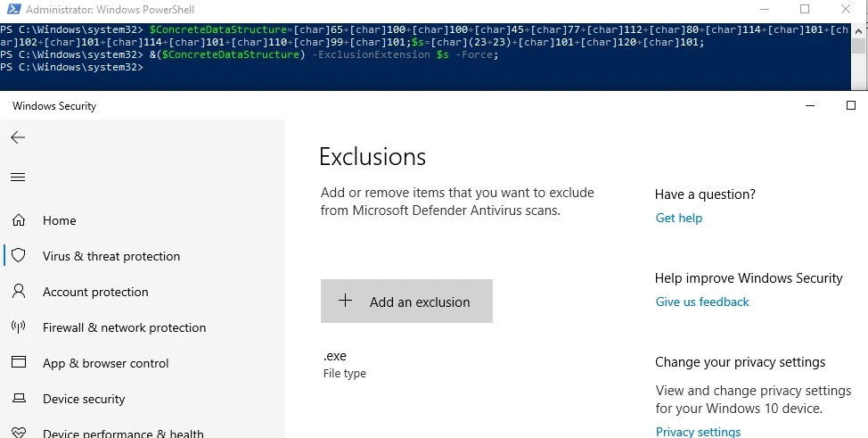The height and width of the screenshot is (438, 868).
Task: Maximize the Windows Security window
Action: [850, 105]
